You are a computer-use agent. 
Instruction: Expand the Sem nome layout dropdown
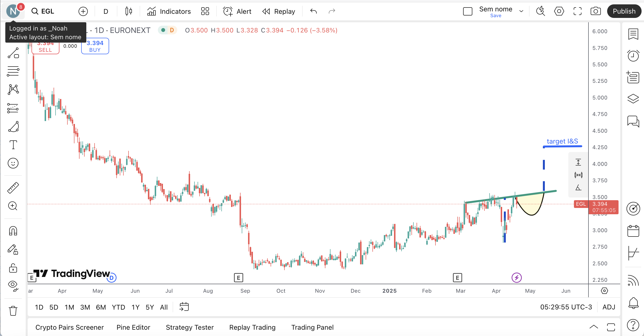521,11
